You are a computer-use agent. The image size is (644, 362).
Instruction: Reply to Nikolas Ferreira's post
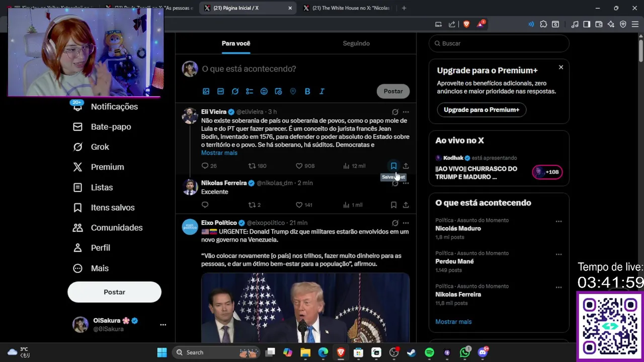[205, 205]
